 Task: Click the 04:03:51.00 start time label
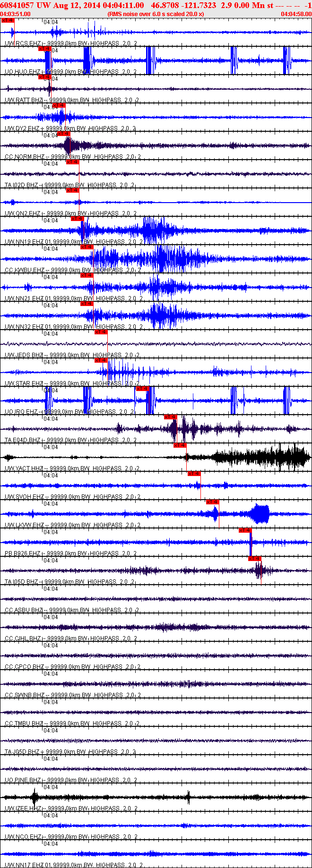click(x=16, y=14)
